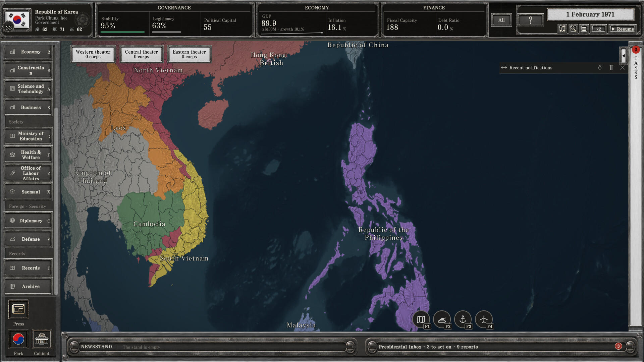The width and height of the screenshot is (644, 362).
Task: Switch to F3 anchor naval map mode
Action: tap(463, 319)
